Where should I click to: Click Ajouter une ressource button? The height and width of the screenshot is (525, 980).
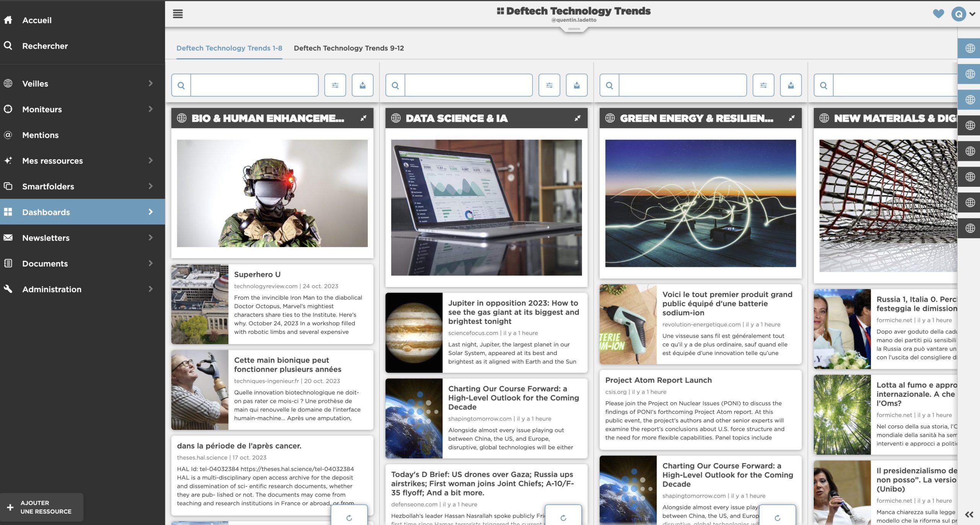click(x=41, y=507)
